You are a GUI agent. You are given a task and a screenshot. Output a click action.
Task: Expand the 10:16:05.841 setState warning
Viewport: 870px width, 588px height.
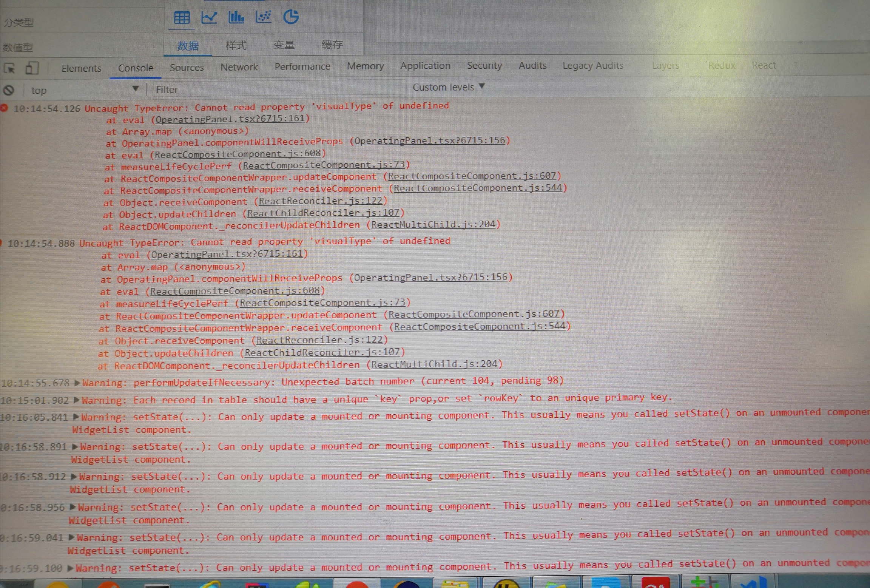point(76,417)
